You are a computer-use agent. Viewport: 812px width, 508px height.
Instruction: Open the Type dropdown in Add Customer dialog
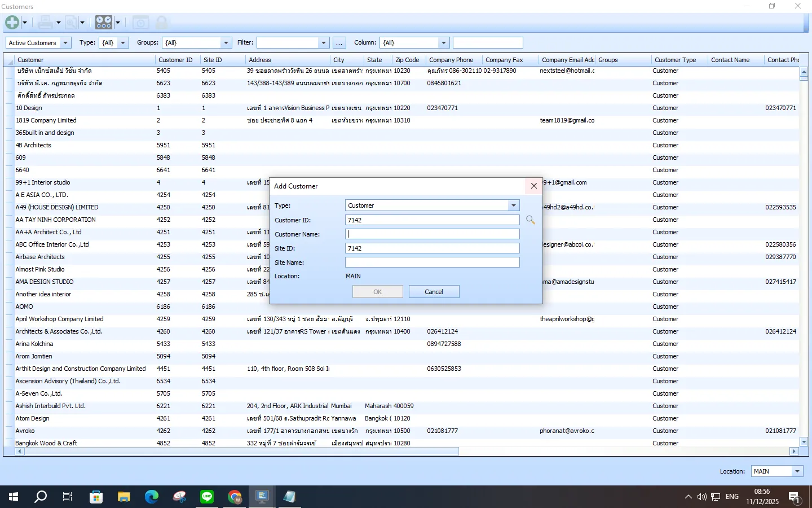[x=513, y=205]
